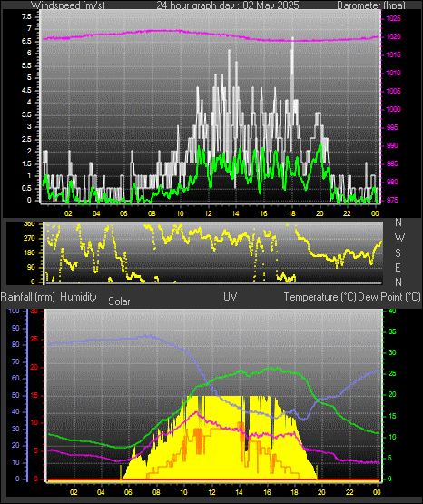
Task: Select the 7.5 value on windspeed axis
Action: [x=26, y=16]
